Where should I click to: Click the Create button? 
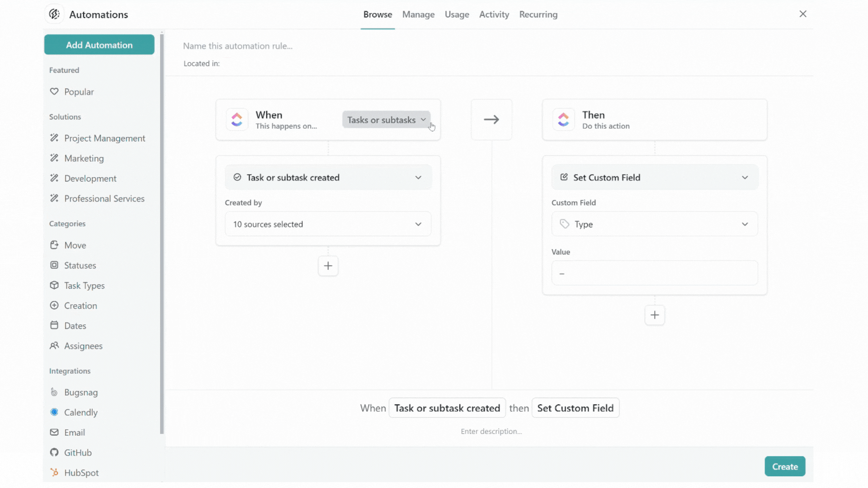[x=784, y=466]
